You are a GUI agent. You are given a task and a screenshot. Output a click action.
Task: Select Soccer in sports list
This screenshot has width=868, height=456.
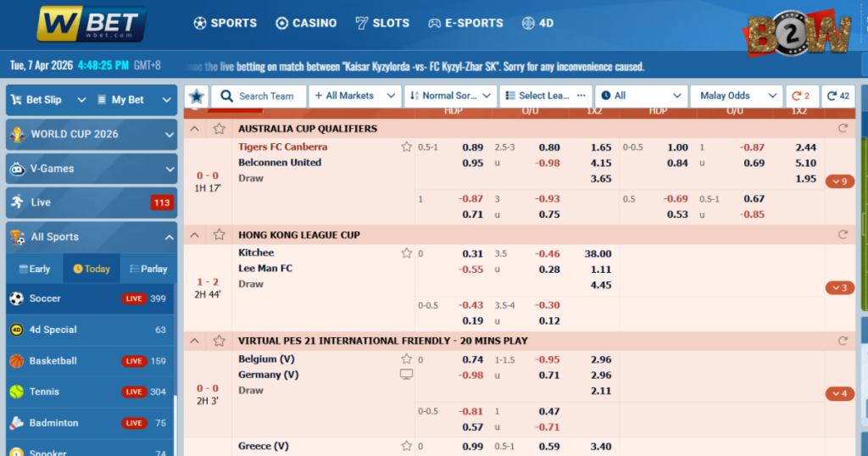point(90,298)
